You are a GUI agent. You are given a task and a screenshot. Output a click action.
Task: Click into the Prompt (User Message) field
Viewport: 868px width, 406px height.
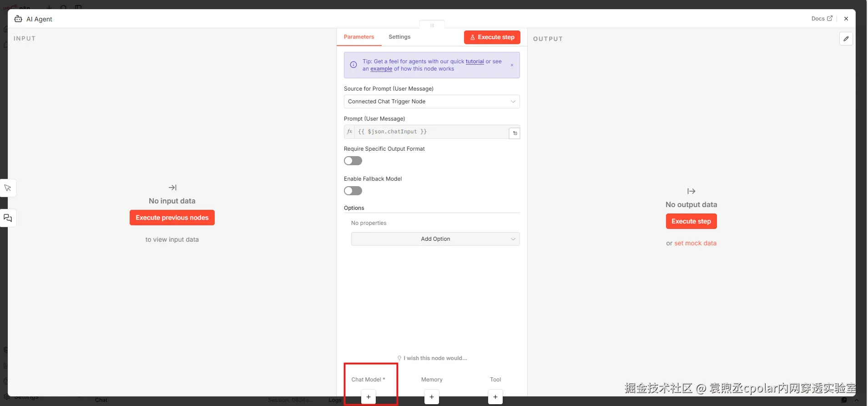click(x=431, y=132)
